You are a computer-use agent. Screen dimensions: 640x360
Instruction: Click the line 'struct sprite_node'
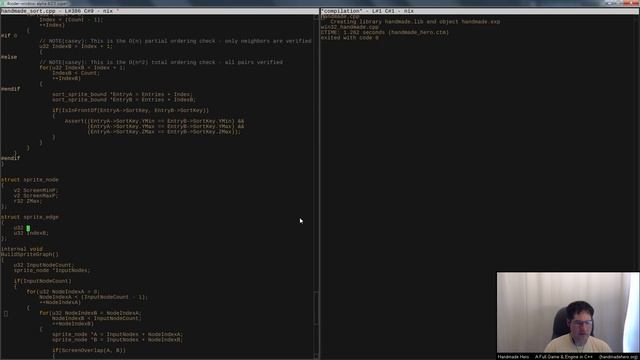coord(30,180)
